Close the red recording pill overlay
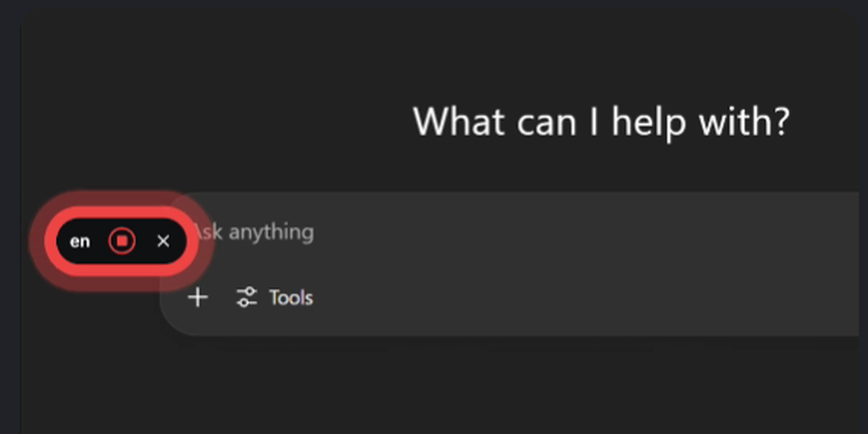The height and width of the screenshot is (434, 868). (x=163, y=240)
